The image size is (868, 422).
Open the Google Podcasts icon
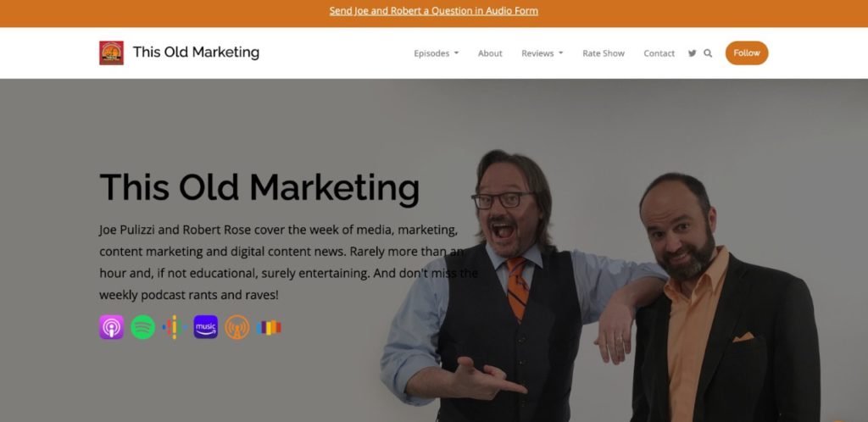174,327
